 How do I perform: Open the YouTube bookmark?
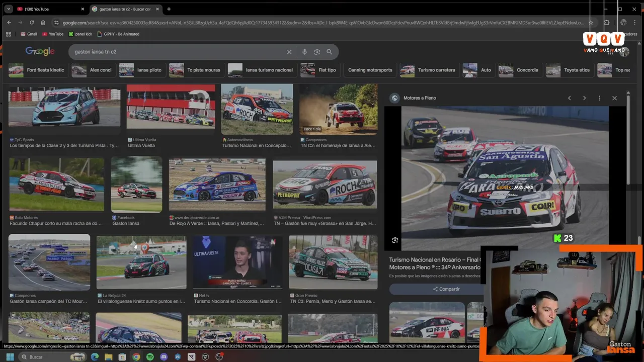click(53, 34)
